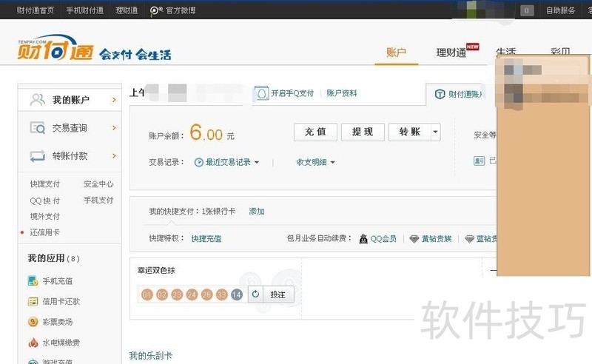The width and height of the screenshot is (592, 364).
Task: Click the QQ penguin icon beside 开启手Q支付
Action: click(262, 93)
